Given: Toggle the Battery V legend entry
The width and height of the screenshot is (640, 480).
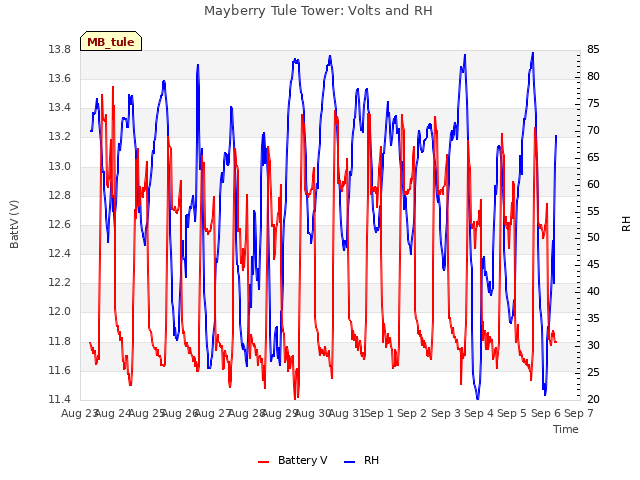Looking at the screenshot, I should point(293,460).
